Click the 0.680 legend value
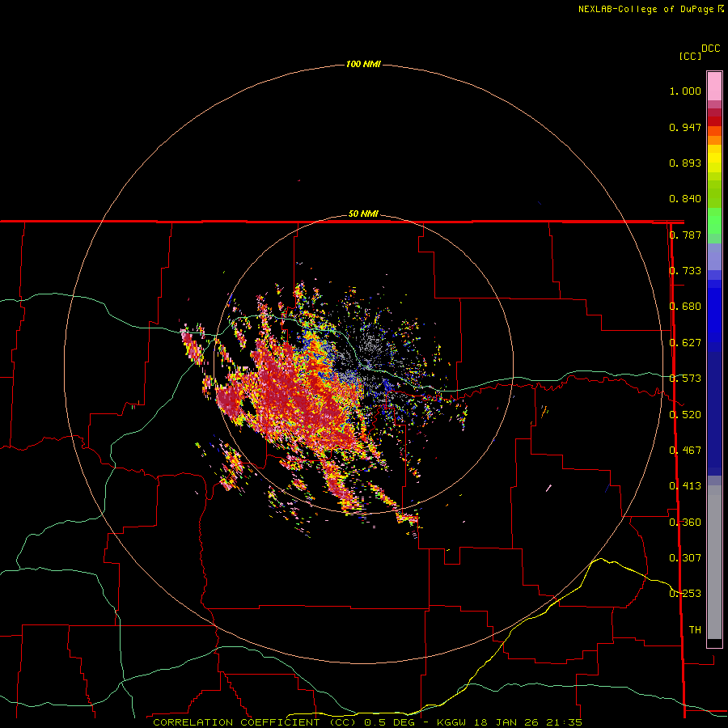Viewport: 728px width, 728px height. pyautogui.click(x=685, y=307)
